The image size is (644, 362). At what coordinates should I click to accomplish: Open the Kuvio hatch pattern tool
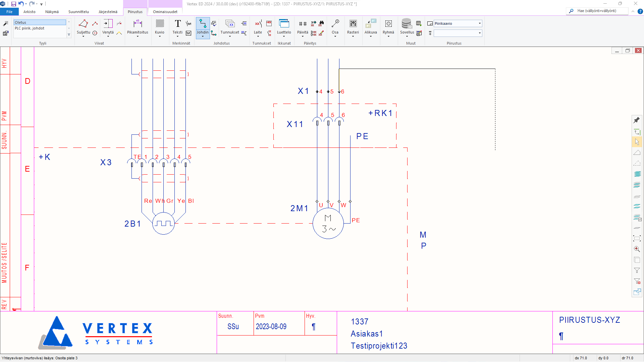tap(160, 27)
